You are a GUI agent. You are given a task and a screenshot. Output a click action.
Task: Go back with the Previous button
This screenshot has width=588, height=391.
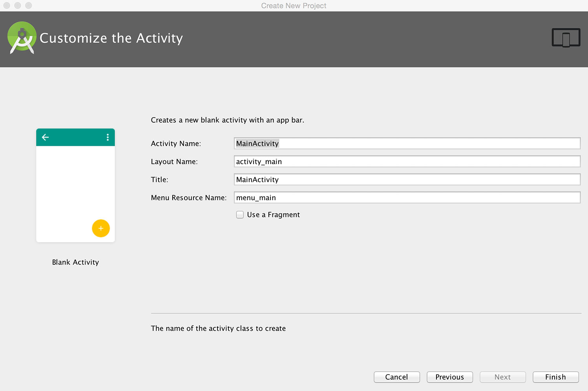[x=449, y=377]
